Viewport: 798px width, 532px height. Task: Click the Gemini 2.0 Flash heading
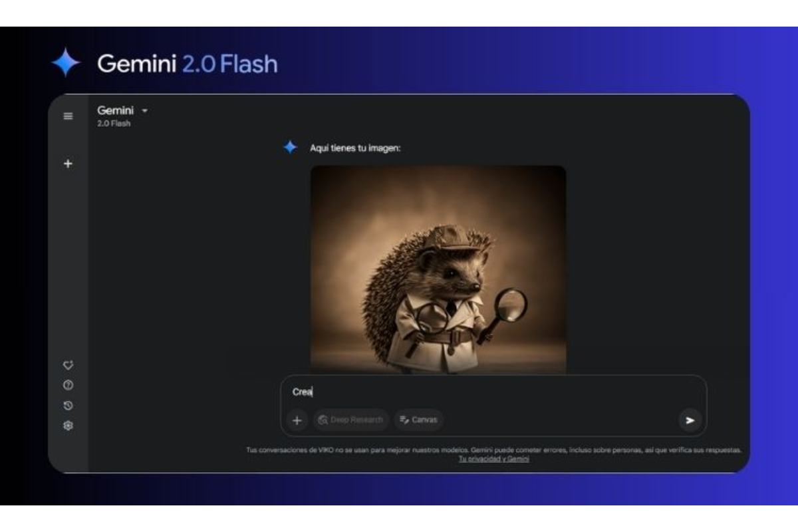[x=188, y=64]
